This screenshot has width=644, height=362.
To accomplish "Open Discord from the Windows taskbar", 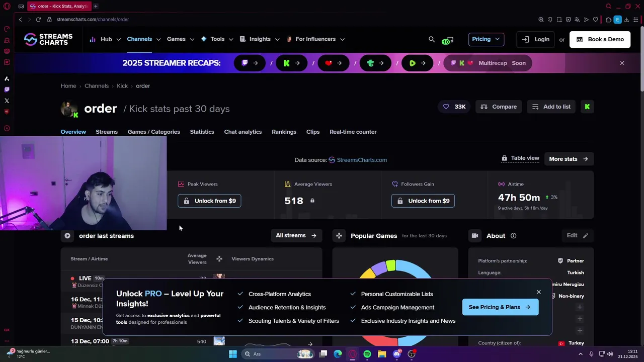I will point(396,354).
